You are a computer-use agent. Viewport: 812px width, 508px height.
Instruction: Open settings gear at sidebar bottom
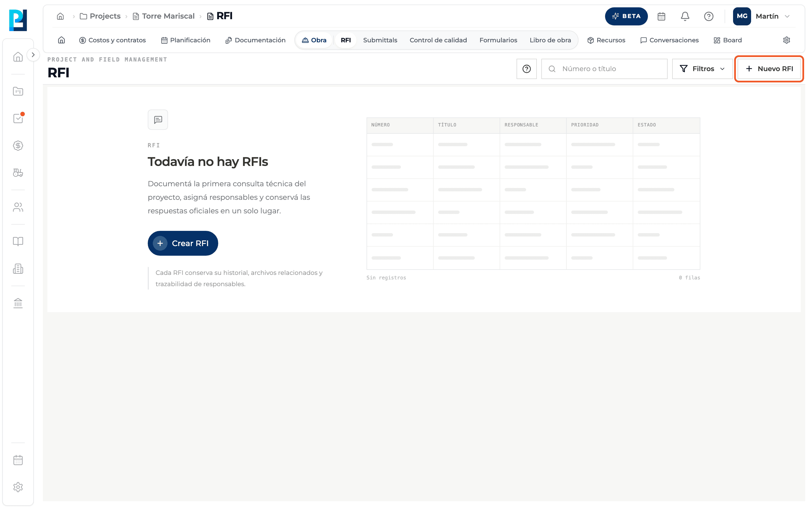click(x=18, y=487)
